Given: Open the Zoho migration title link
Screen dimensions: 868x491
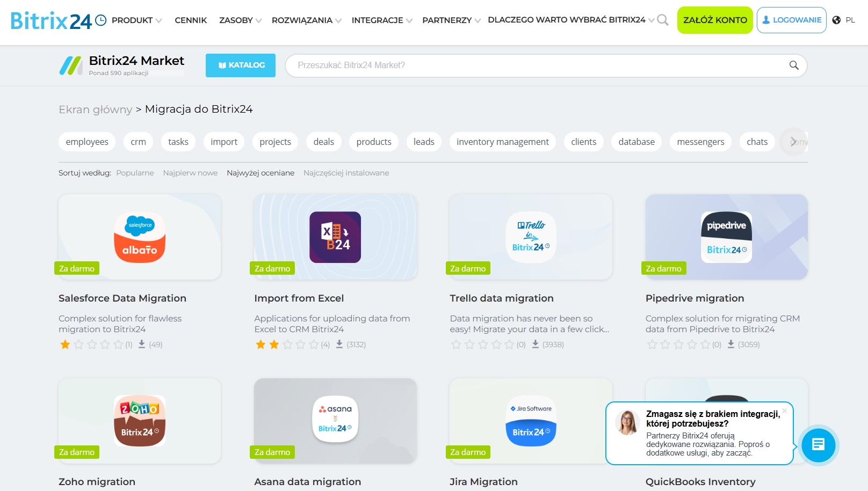Looking at the screenshot, I should 97,482.
